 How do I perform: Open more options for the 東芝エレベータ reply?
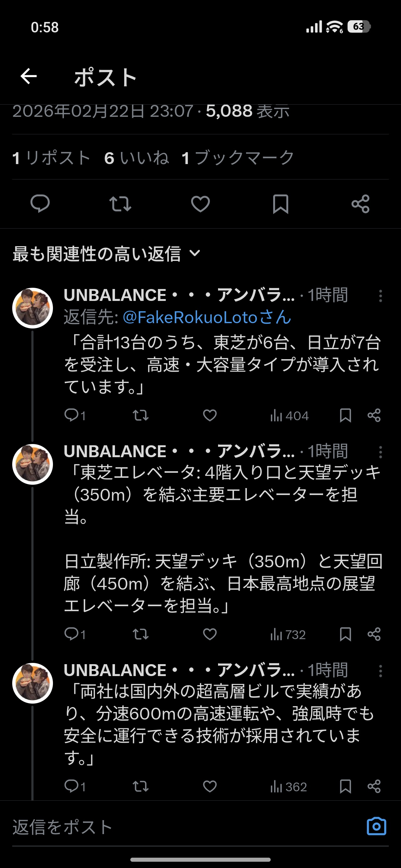click(x=380, y=452)
